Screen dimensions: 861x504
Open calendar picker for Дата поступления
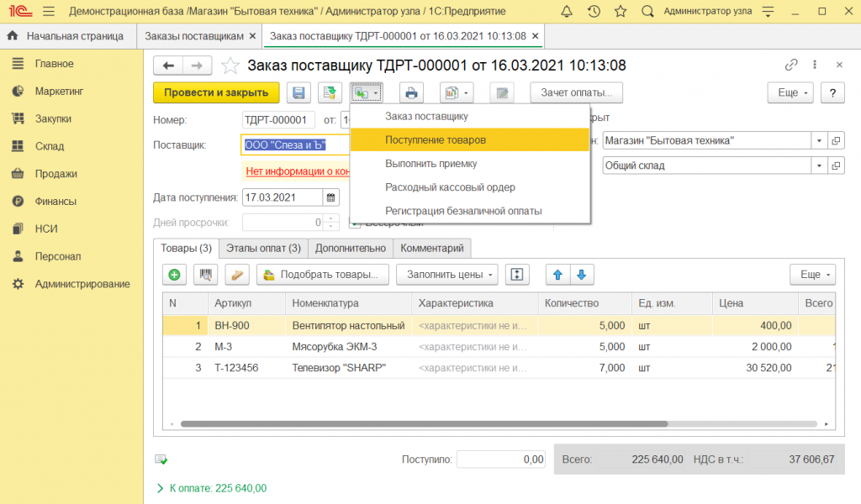click(331, 197)
